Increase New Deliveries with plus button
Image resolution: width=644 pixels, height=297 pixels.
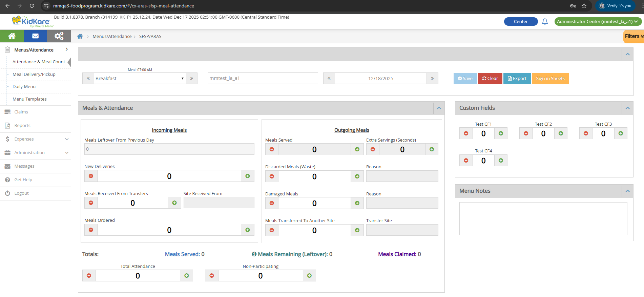248,176
